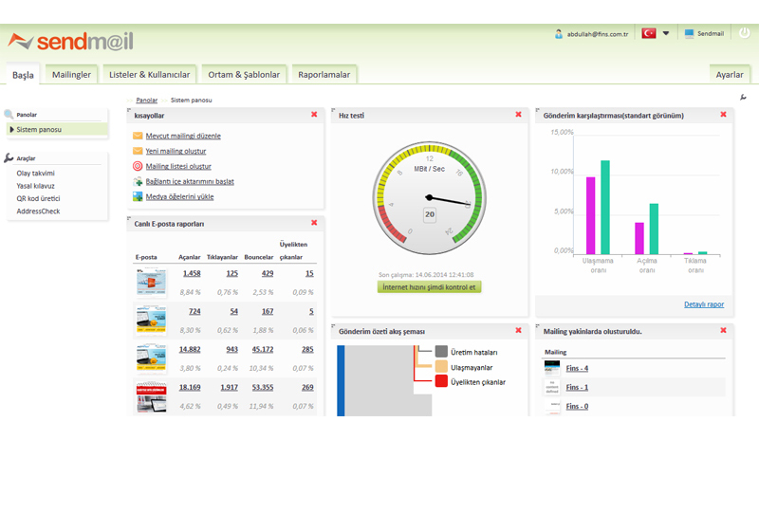Close the kısayollar widget

click(x=314, y=115)
